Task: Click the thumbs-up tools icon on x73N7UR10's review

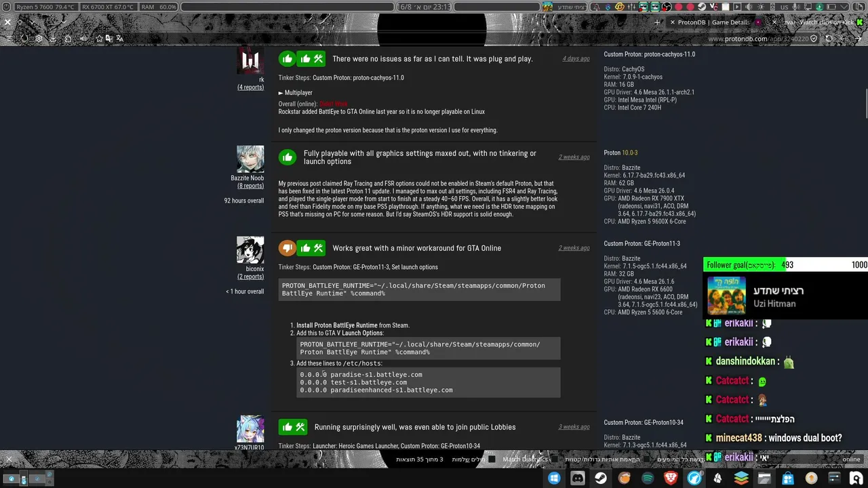Action: click(x=293, y=427)
